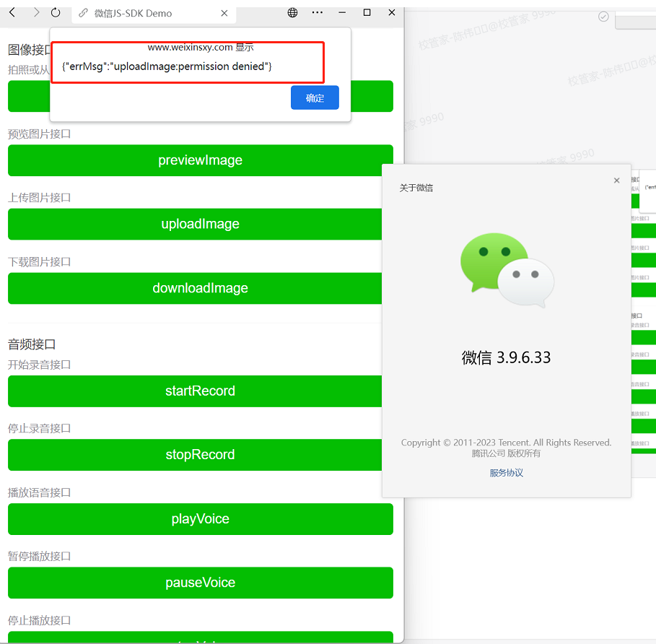The image size is (656, 644).
Task: Click the 下载图片接口 label
Action: click(x=39, y=262)
